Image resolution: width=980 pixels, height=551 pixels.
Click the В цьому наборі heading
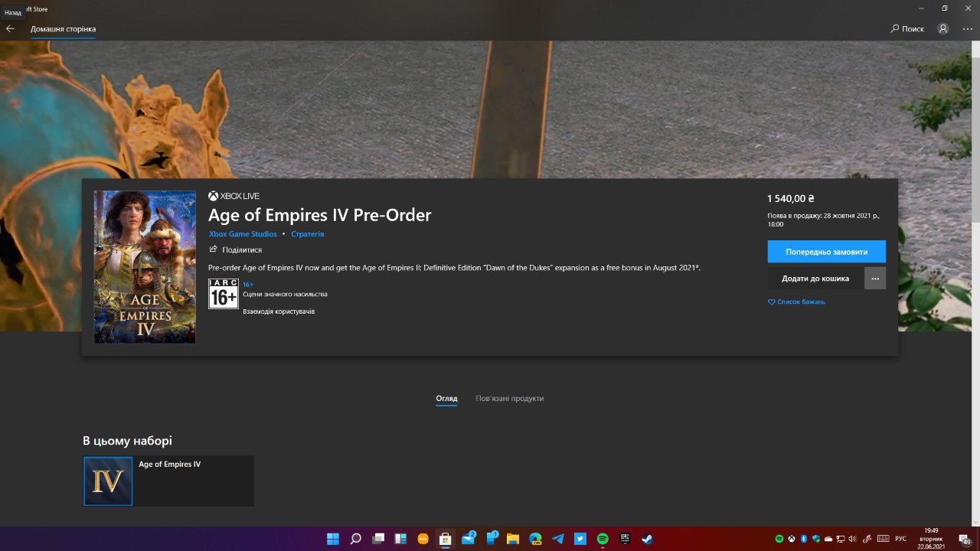pos(127,441)
